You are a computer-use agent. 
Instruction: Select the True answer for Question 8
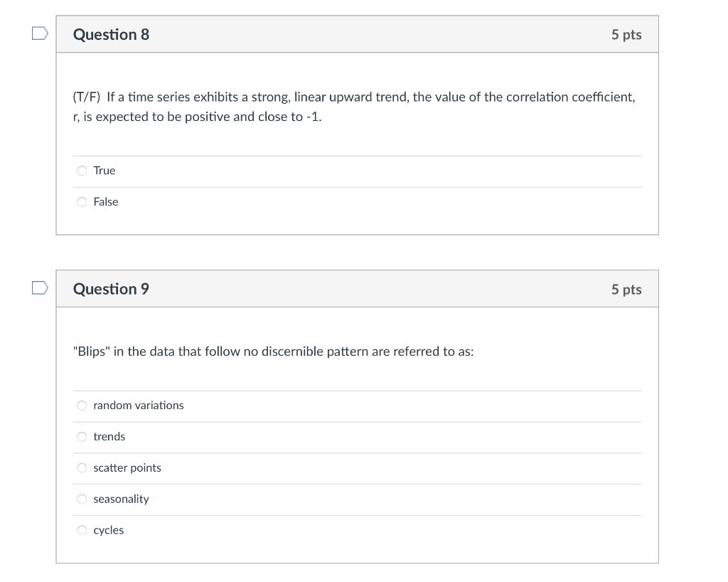[x=82, y=170]
